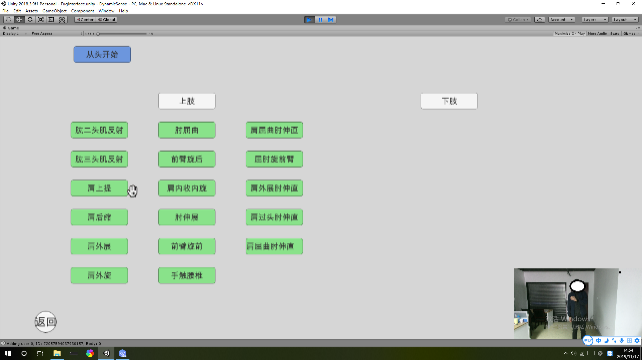
Task: Select the Move tool in Unity toolbar
Action: pos(19,19)
